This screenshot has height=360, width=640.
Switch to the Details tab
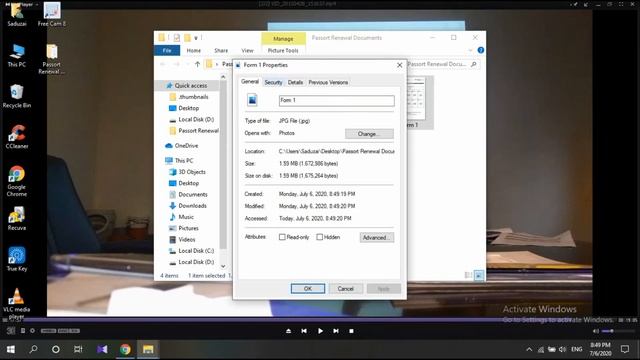tap(295, 82)
